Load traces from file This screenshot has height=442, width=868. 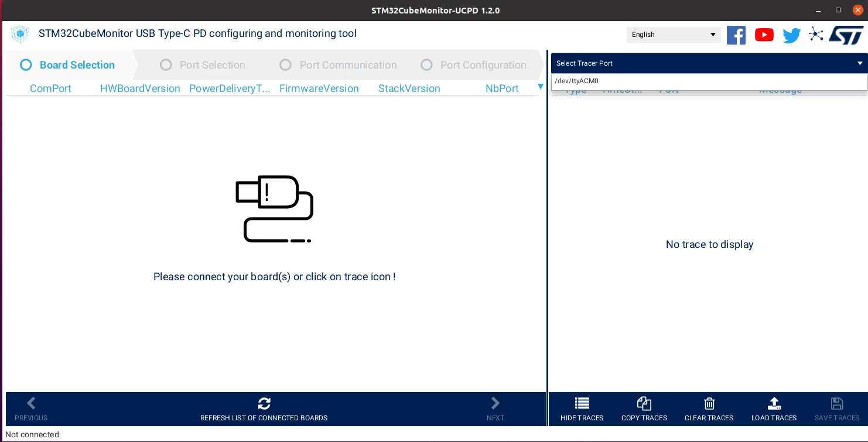(774, 409)
